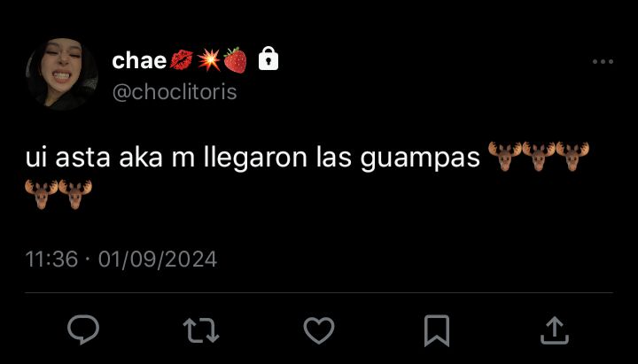This screenshot has height=364, width=638.
Task: Click the strawberry emoji in the name
Action: pyautogui.click(x=235, y=60)
